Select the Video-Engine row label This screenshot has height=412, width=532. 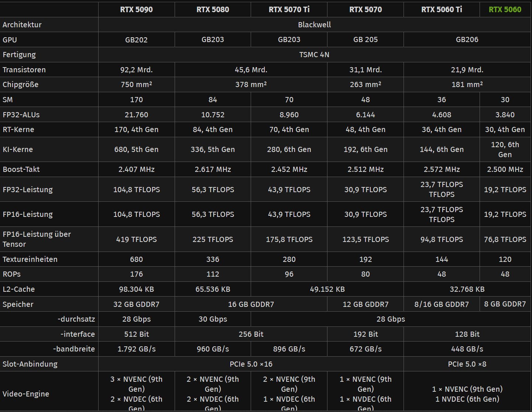26,394
